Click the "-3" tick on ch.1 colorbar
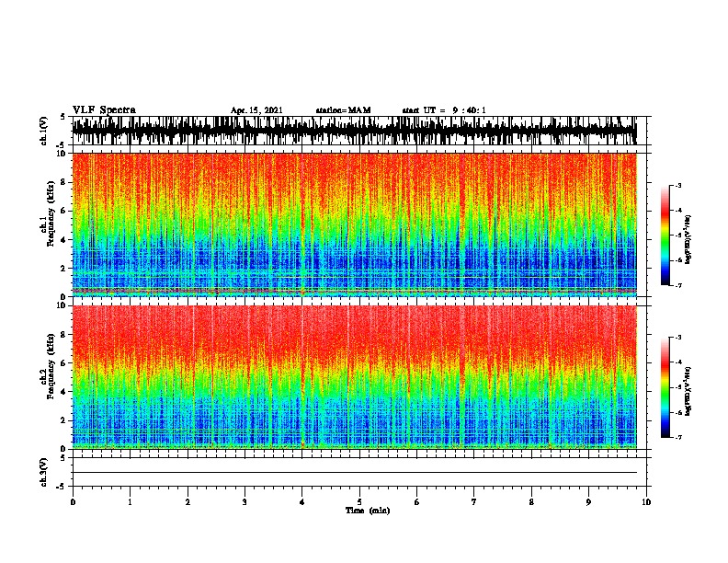 pos(678,186)
